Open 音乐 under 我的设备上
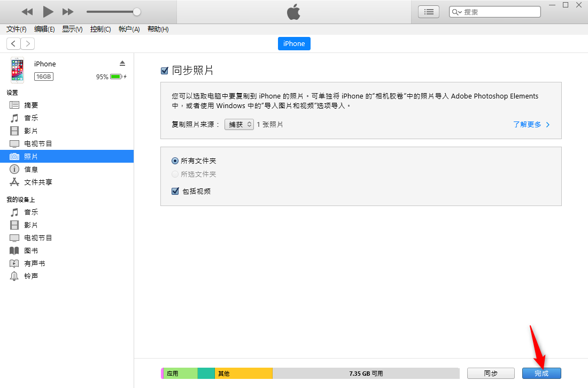The width and height of the screenshot is (588, 388). [67, 212]
